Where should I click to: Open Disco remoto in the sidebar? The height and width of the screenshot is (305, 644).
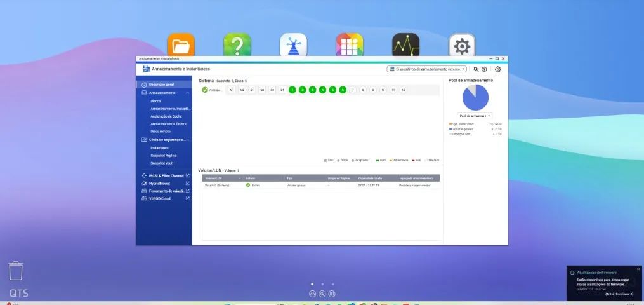161,131
